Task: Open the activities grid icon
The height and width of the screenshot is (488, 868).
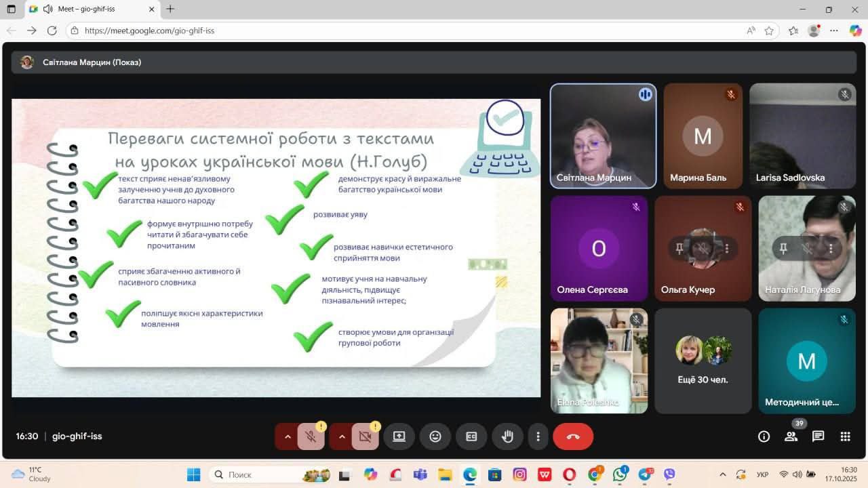Action: click(845, 436)
